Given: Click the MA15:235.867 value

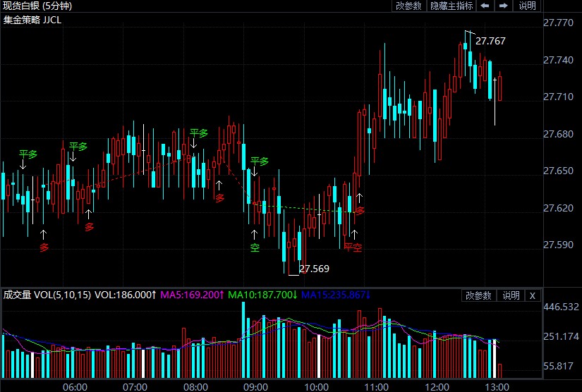Looking at the screenshot, I should [x=336, y=295].
